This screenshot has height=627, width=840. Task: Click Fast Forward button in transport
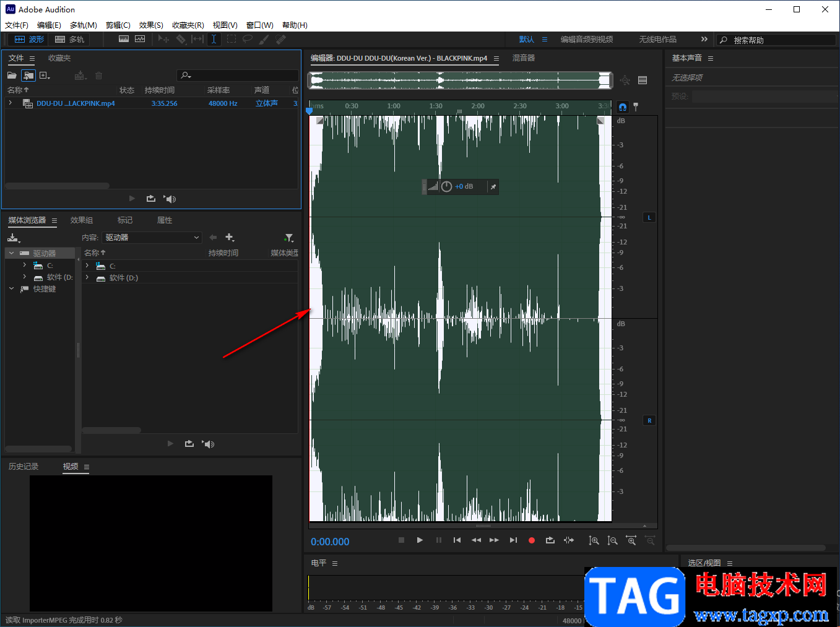click(x=494, y=540)
